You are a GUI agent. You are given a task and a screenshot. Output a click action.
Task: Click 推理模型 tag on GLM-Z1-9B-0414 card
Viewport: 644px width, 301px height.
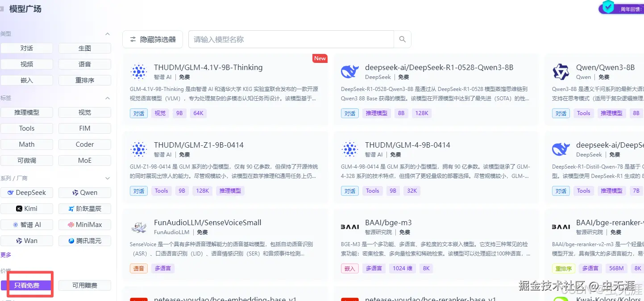(231, 191)
